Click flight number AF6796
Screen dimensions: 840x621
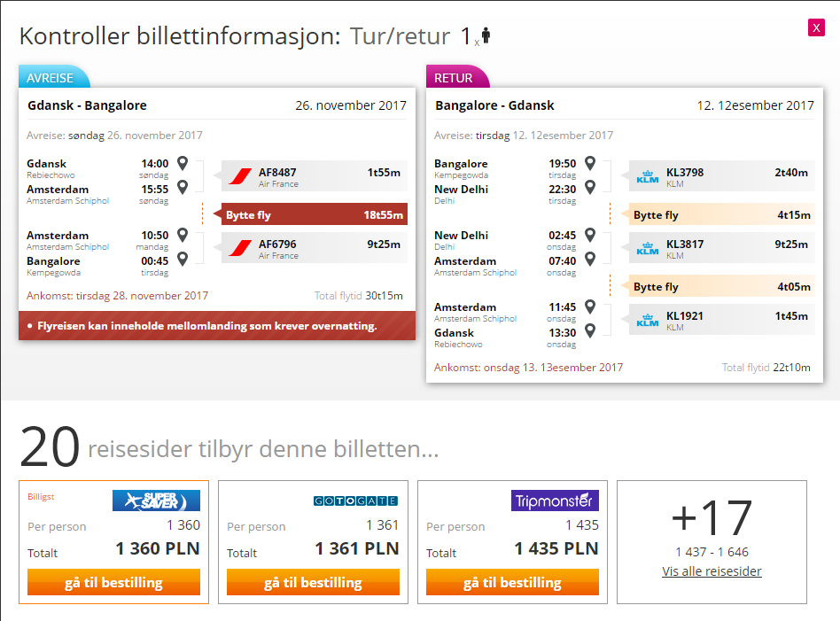(x=277, y=245)
